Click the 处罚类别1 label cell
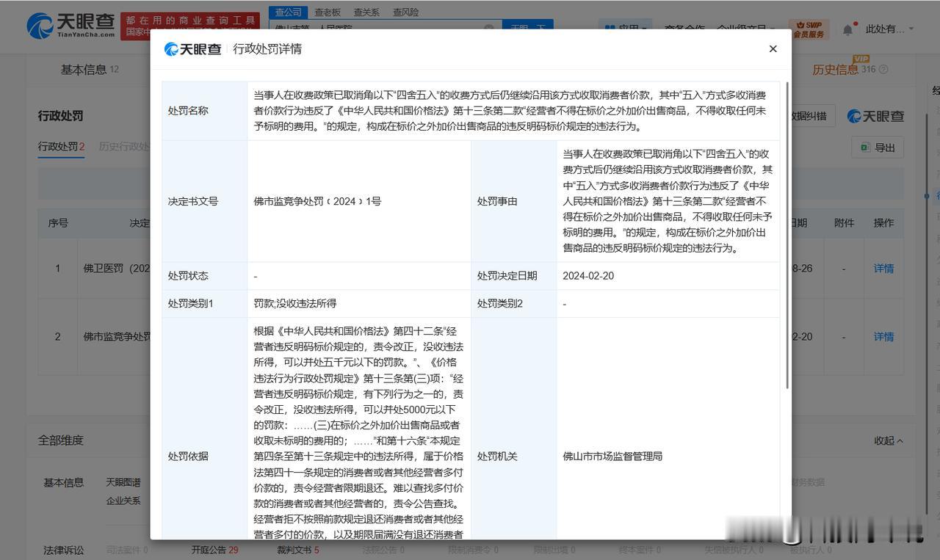Screen dimensions: 940x560 click(204, 304)
